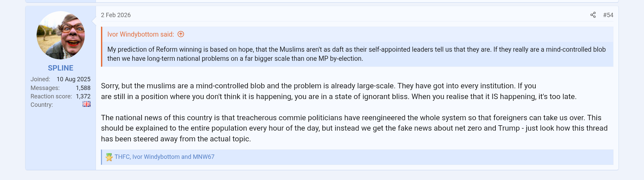
Task: Click the "Country:" label in user info
Action: click(42, 105)
